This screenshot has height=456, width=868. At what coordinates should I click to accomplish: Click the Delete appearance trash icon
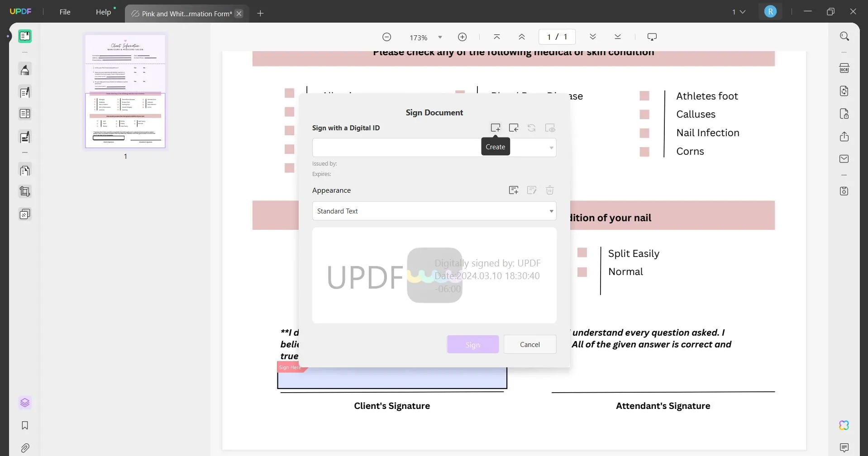(550, 190)
